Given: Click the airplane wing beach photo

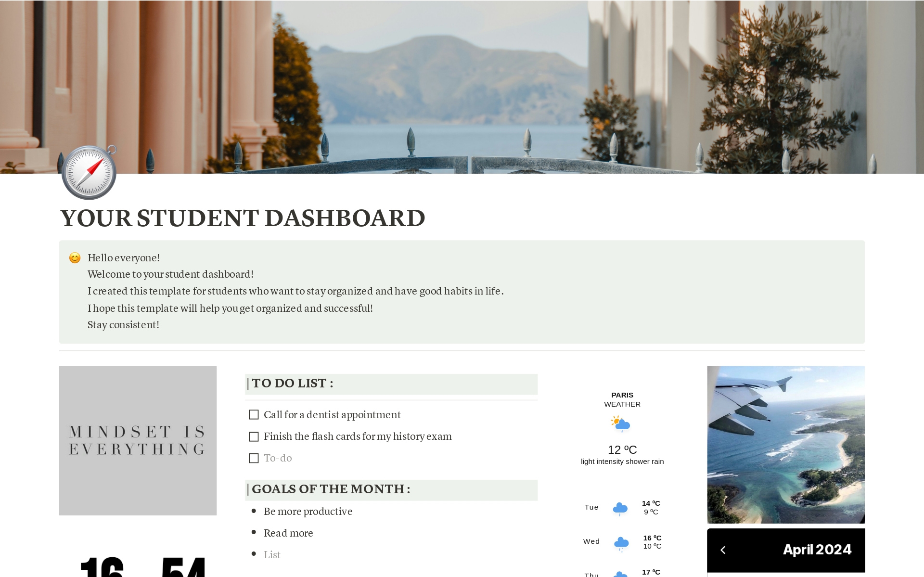Looking at the screenshot, I should click(785, 445).
